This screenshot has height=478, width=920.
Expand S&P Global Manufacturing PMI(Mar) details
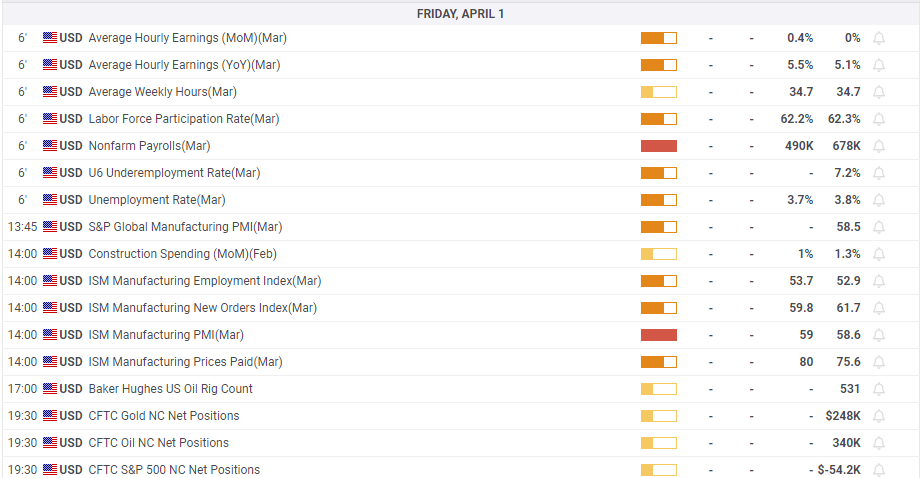tap(185, 227)
